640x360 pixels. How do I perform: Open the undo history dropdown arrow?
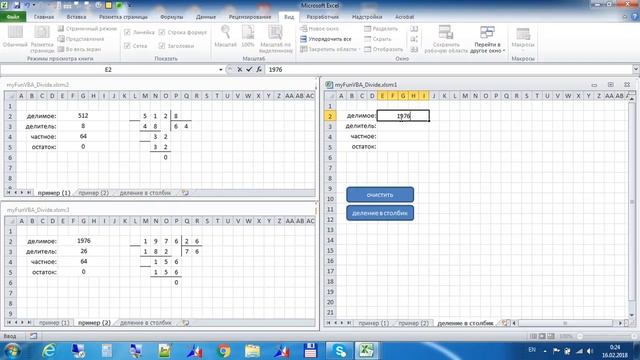33,5
